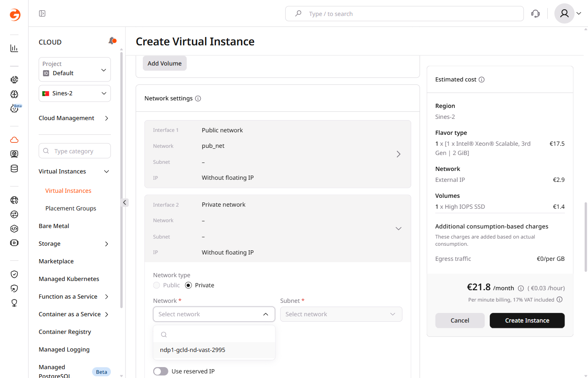
Task: Toggle the Use reserved IP switch
Action: pyautogui.click(x=160, y=371)
